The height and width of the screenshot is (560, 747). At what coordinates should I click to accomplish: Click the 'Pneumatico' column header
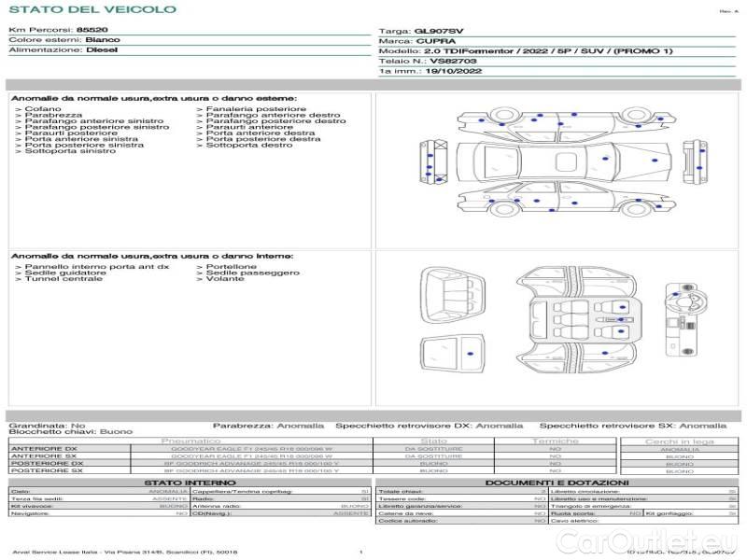[x=190, y=441]
